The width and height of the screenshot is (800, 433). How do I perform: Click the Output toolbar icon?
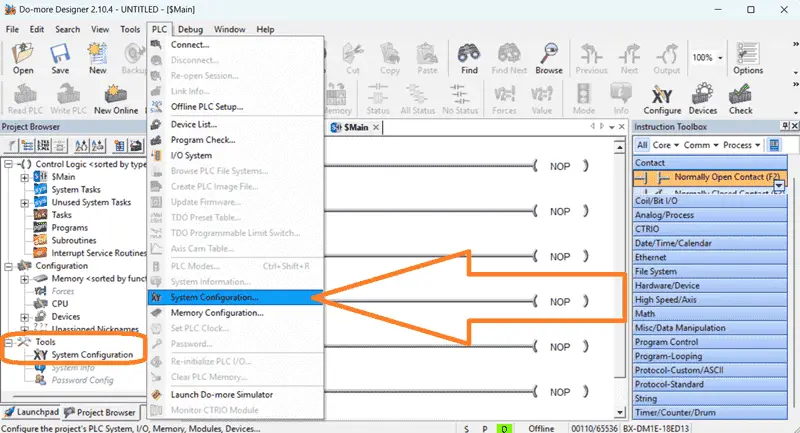[666, 59]
